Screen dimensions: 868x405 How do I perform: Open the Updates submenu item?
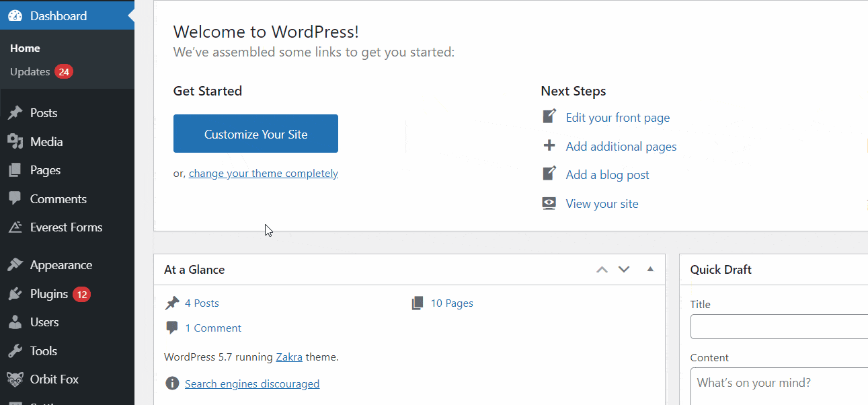click(x=42, y=72)
